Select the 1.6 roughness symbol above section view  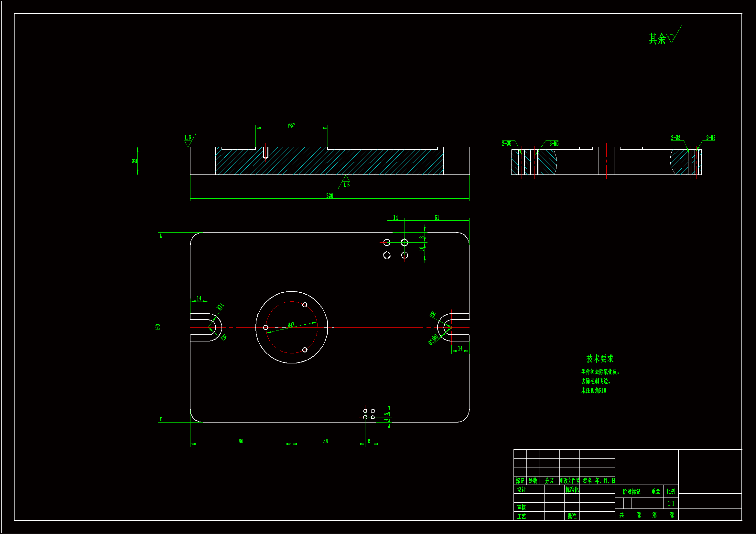[x=188, y=141]
